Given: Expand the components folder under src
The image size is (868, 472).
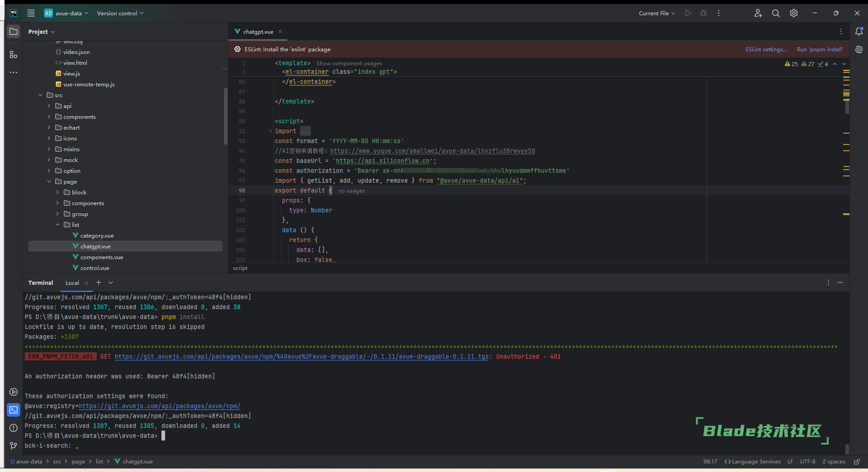Looking at the screenshot, I should pos(49,117).
